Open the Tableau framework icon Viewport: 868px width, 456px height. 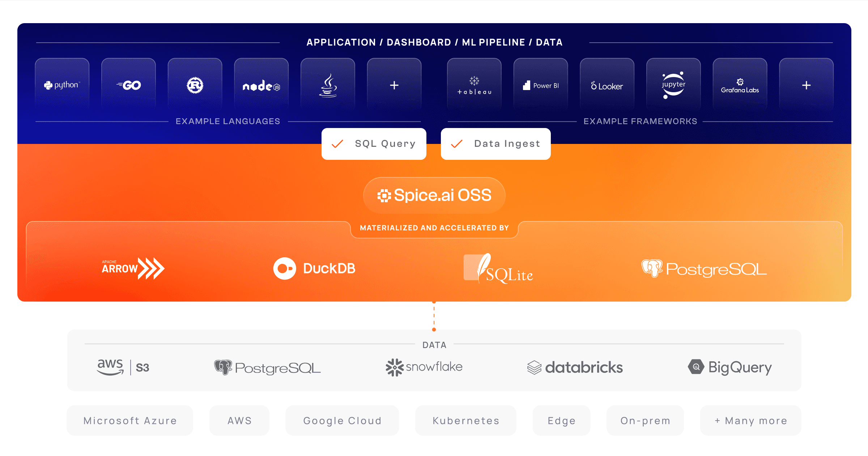click(474, 85)
